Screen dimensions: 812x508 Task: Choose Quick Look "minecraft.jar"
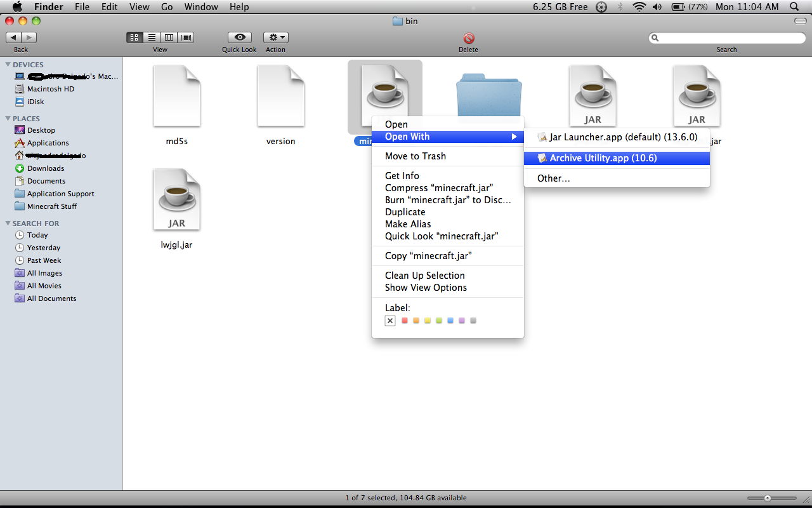tap(448, 236)
